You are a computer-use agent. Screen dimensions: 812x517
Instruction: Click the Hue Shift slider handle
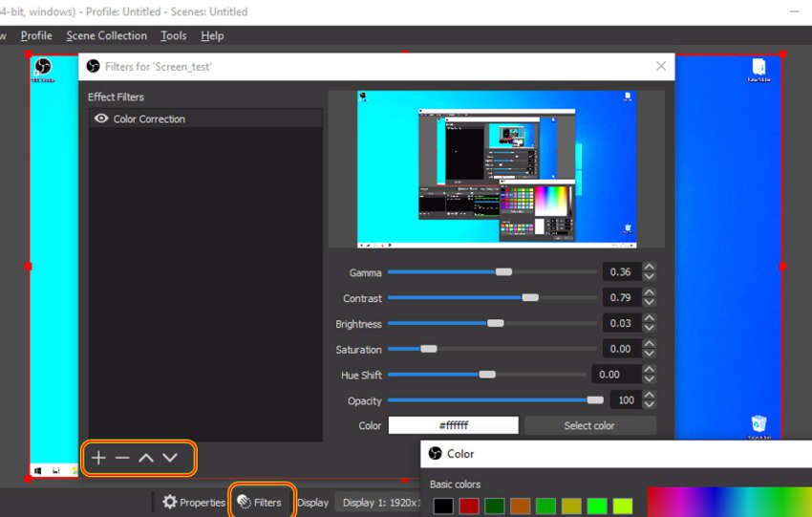pos(487,374)
